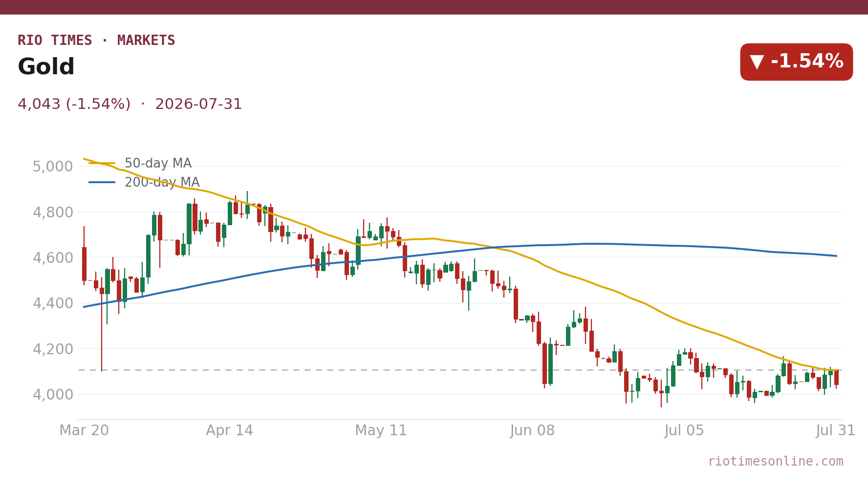Click the 'Jul 05' x-axis date label
Screen dimensions: 868x488
point(684,431)
